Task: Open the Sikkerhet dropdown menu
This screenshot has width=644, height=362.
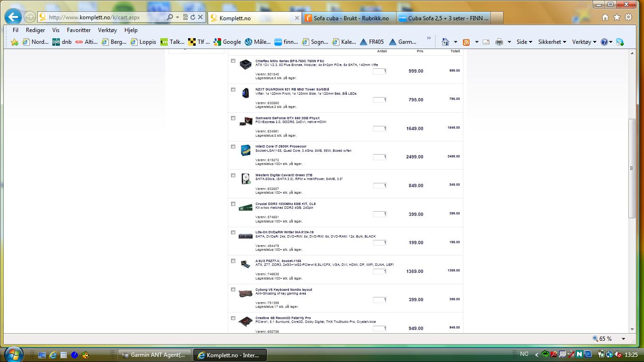Action: [553, 42]
